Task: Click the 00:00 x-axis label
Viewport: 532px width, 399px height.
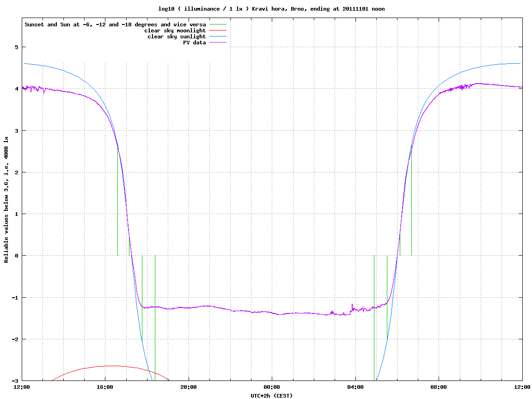Action: [x=272, y=387]
